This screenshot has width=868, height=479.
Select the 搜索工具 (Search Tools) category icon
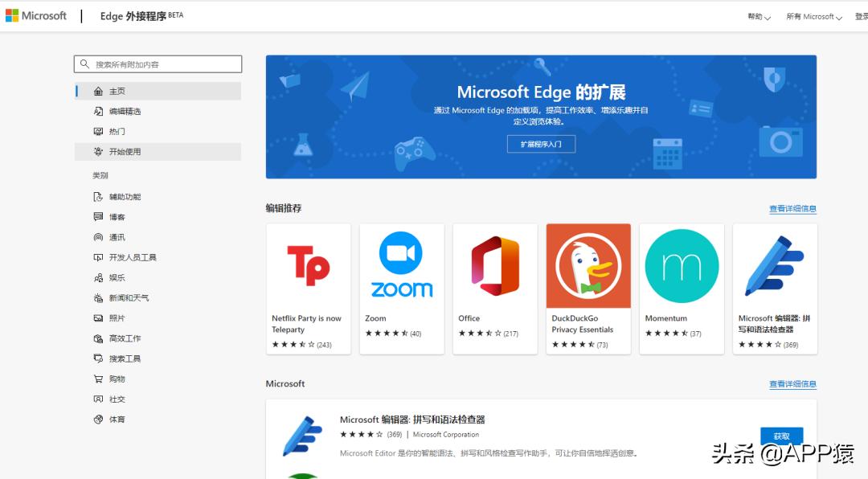(98, 358)
